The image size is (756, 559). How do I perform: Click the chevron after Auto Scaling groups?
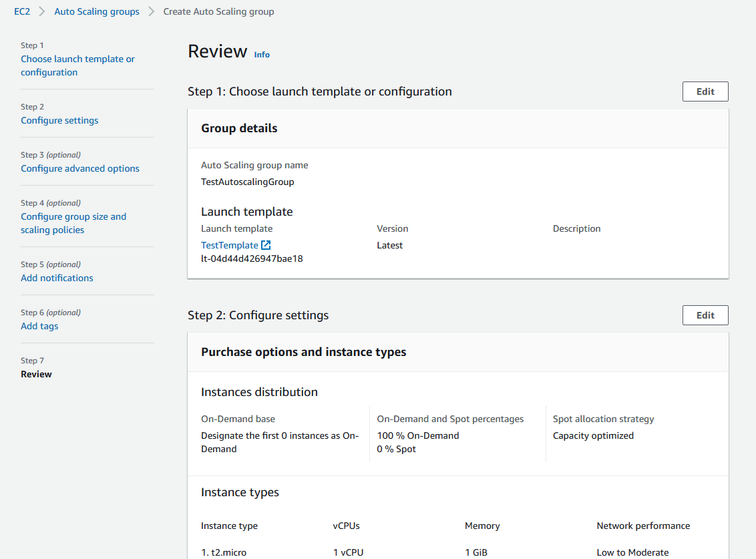tap(152, 11)
